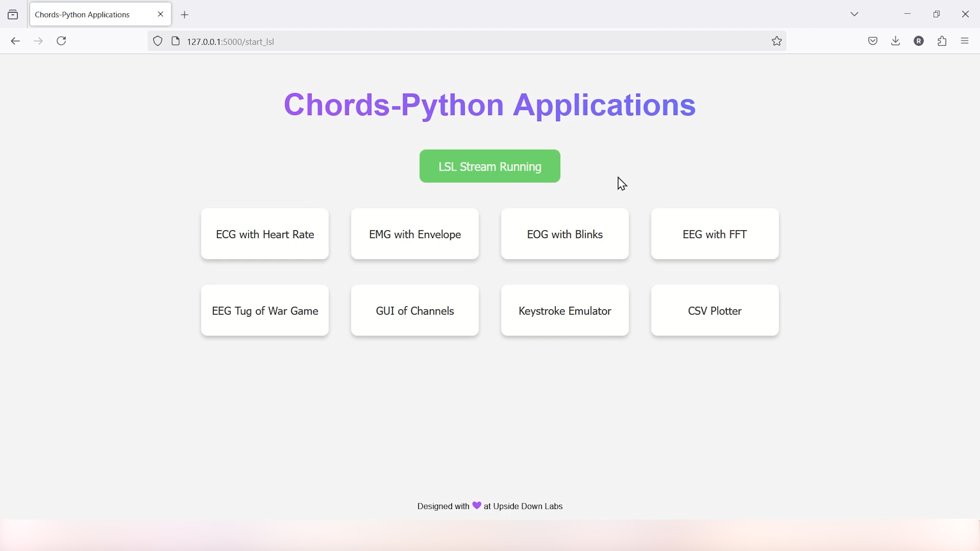This screenshot has height=551, width=980.
Task: Open the extensions puzzle icon
Action: 942,41
